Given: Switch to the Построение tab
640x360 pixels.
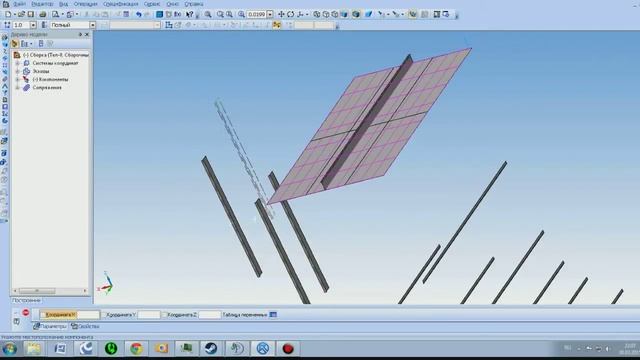Looking at the screenshot, I should point(26,300).
